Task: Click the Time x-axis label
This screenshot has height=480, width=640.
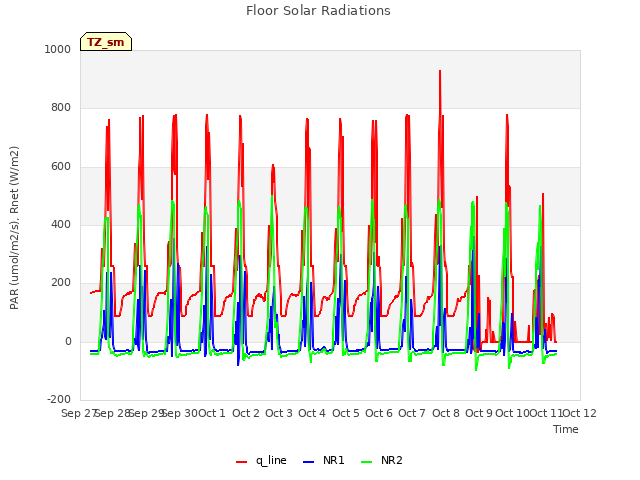Action: (566, 429)
